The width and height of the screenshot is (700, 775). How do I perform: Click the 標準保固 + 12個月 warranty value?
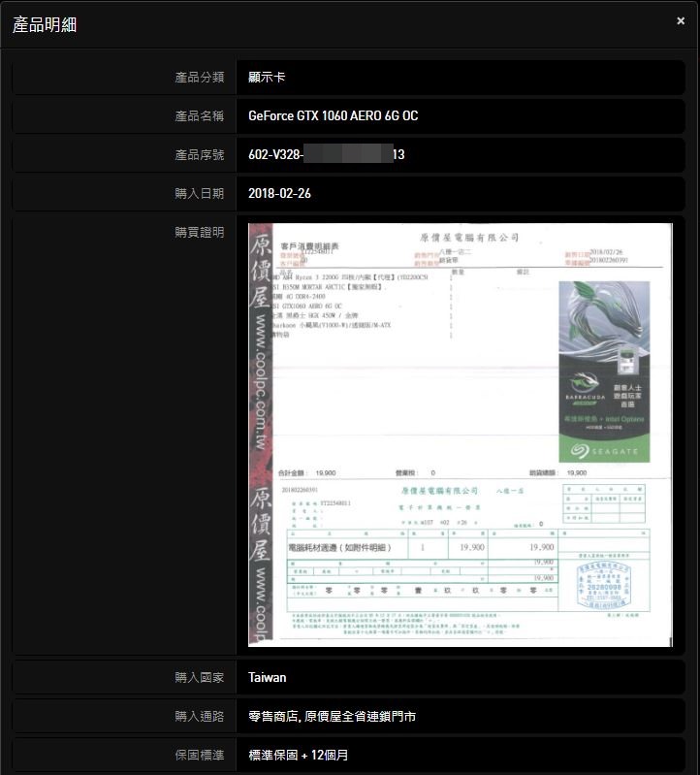(x=298, y=755)
